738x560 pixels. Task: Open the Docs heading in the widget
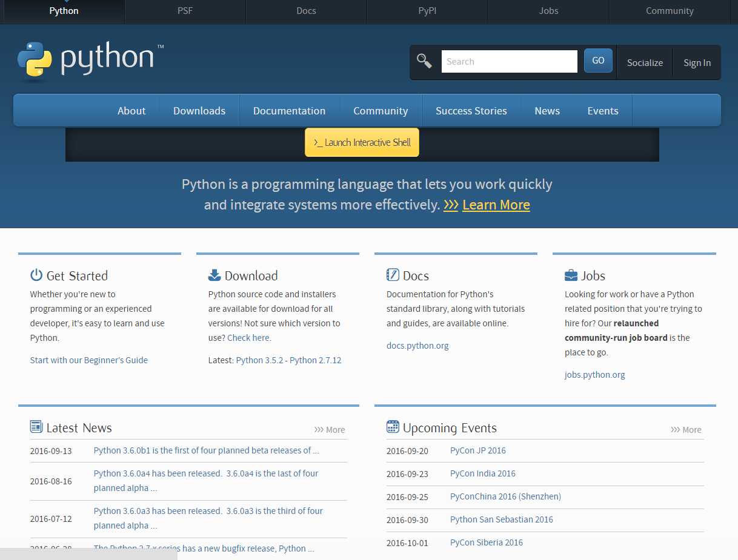pyautogui.click(x=416, y=275)
